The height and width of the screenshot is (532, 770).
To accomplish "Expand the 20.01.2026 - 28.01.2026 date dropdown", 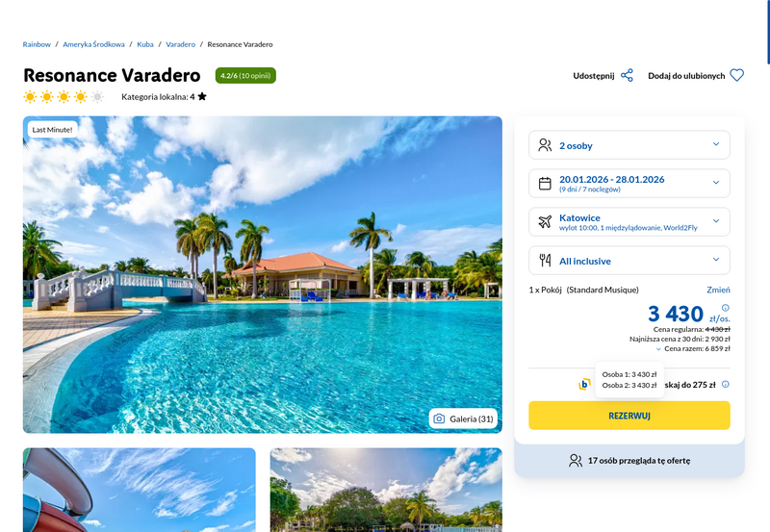I will click(x=629, y=183).
